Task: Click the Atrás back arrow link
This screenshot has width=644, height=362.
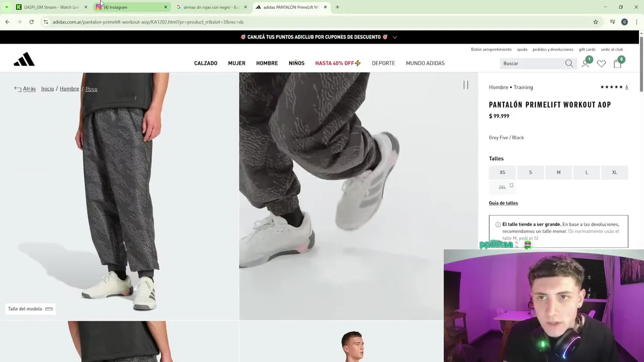Action: pyautogui.click(x=25, y=88)
